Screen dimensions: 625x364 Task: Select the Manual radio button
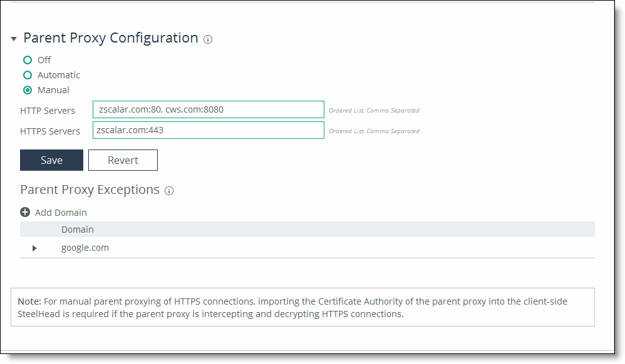(28, 90)
